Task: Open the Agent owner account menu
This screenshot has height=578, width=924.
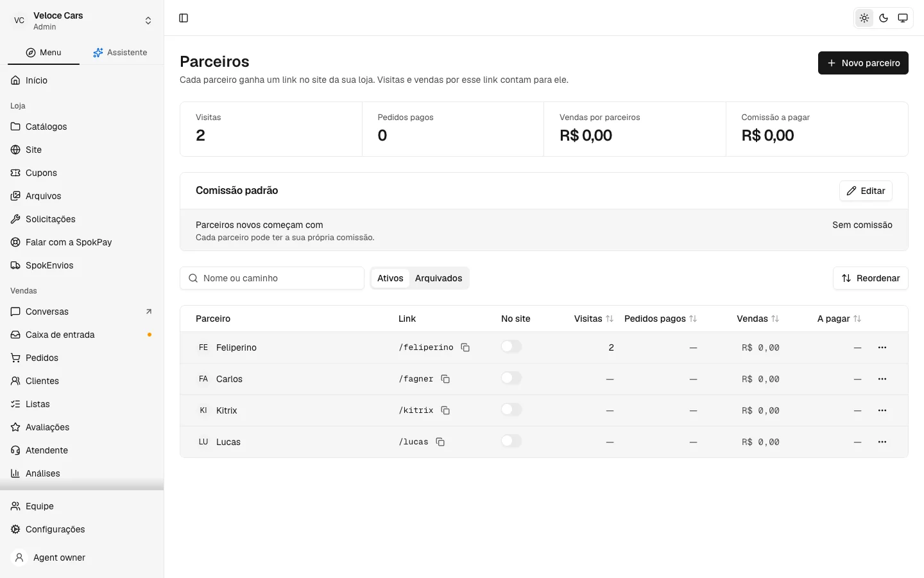Action: point(82,557)
